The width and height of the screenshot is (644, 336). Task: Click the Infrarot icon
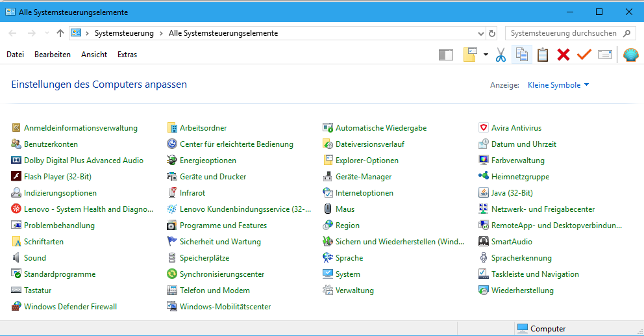pyautogui.click(x=171, y=192)
